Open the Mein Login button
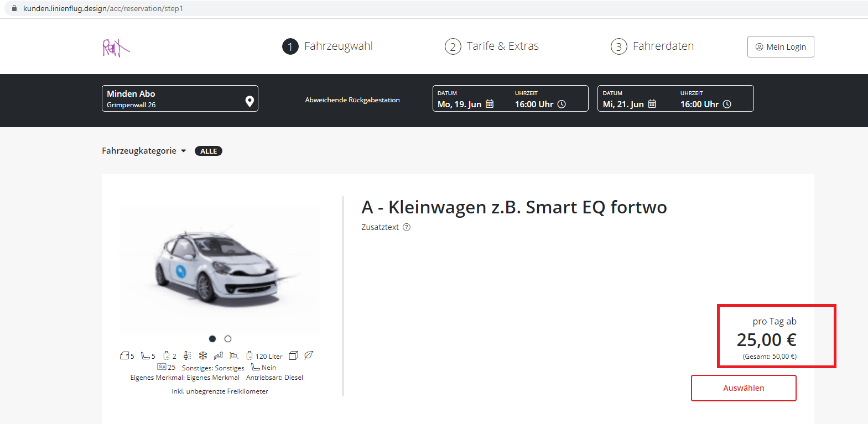Screen dimensions: 868x424 [781, 47]
